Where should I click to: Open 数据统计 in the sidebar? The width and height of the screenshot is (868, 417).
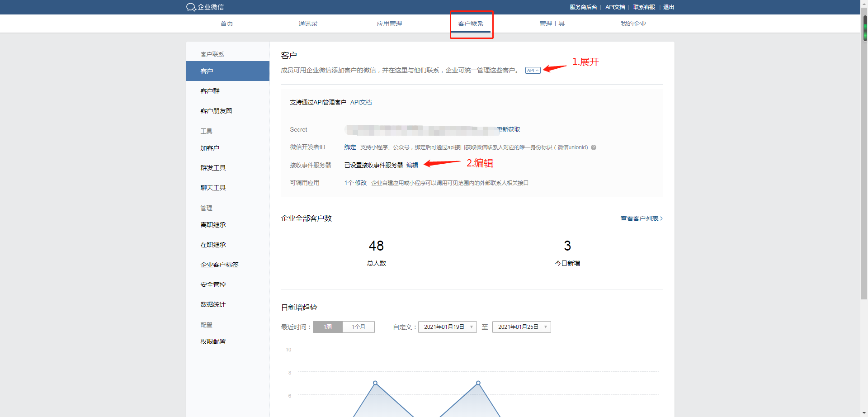click(x=213, y=304)
